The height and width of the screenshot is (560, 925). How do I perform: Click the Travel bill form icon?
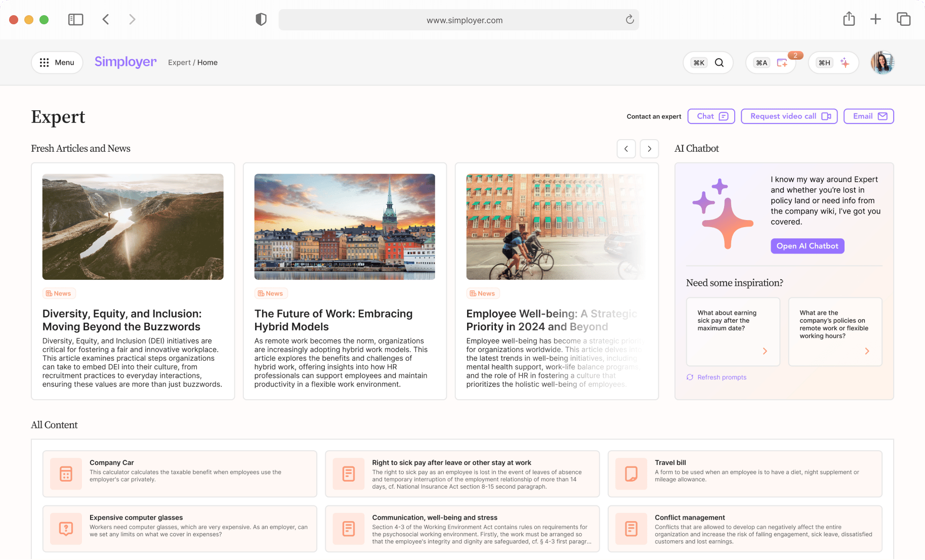(x=631, y=474)
